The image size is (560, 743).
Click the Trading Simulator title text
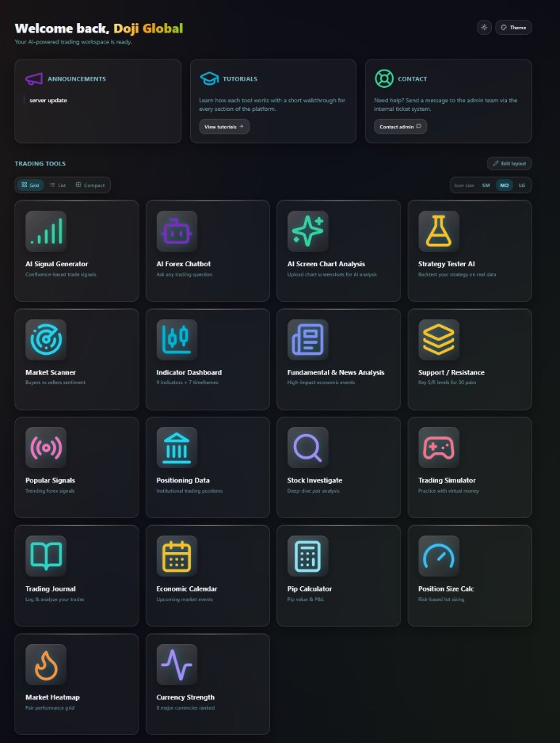pos(448,480)
